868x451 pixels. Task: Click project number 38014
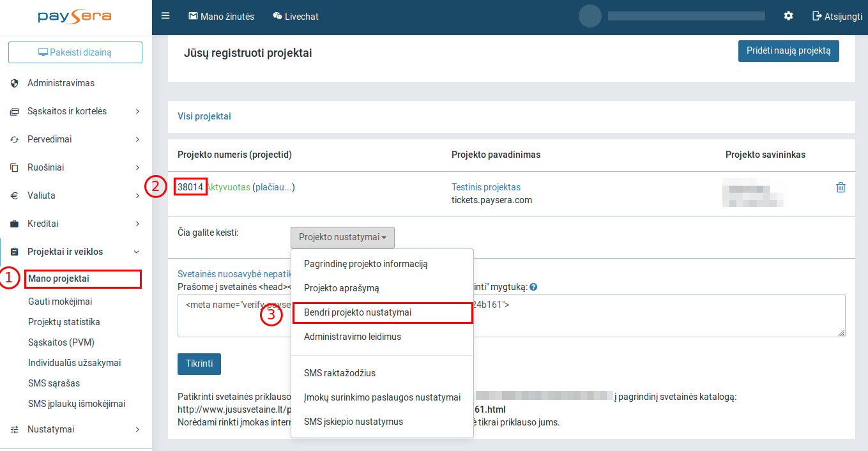190,187
